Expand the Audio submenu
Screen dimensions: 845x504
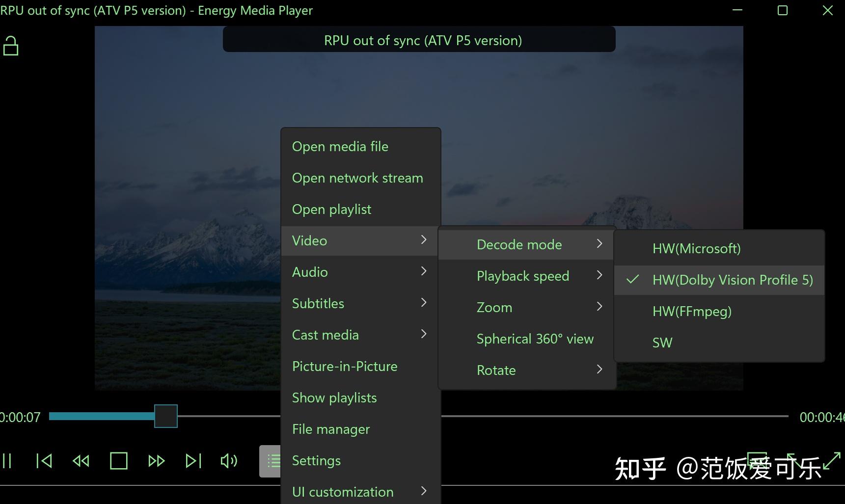310,272
